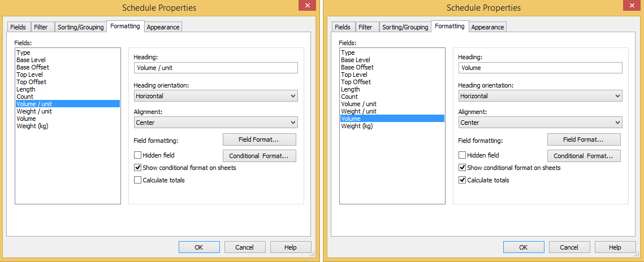Select highlighted Volume / unit in left dialog
Image resolution: width=644 pixels, height=262 pixels.
(x=68, y=104)
